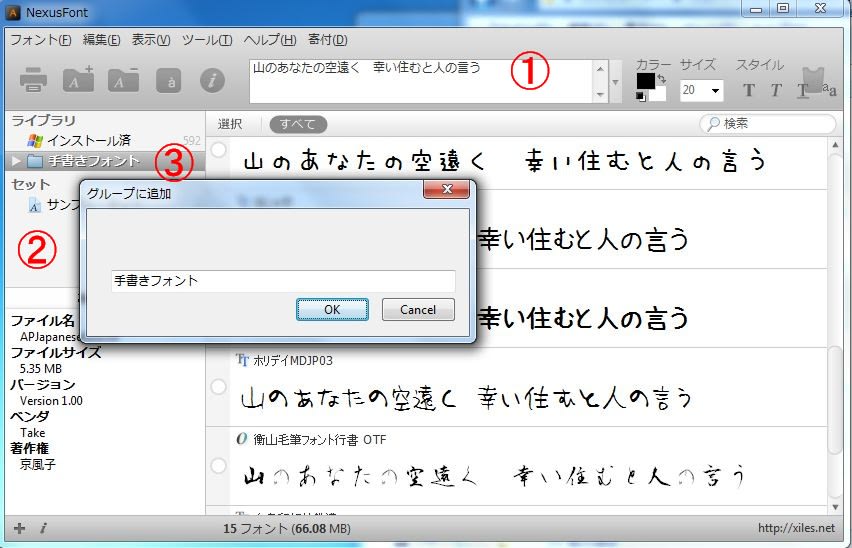
Task: Open the 表示(V) menu
Action: pos(150,40)
